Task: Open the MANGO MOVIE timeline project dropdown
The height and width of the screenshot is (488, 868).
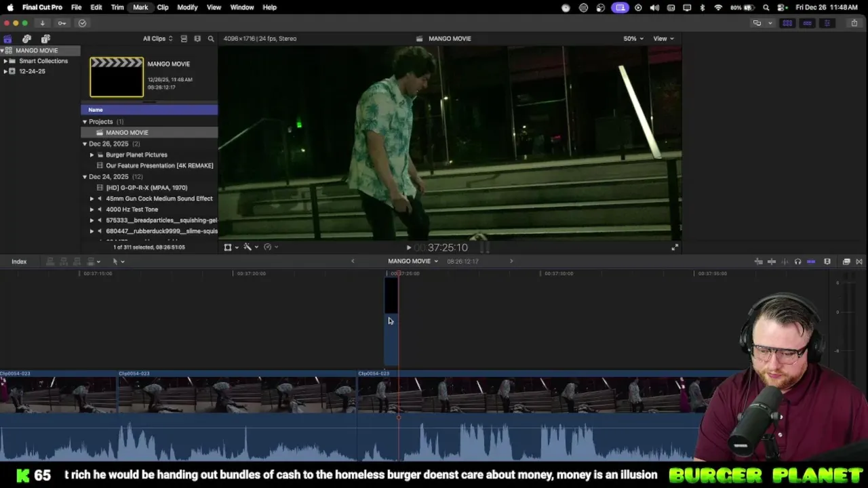Action: (x=413, y=261)
